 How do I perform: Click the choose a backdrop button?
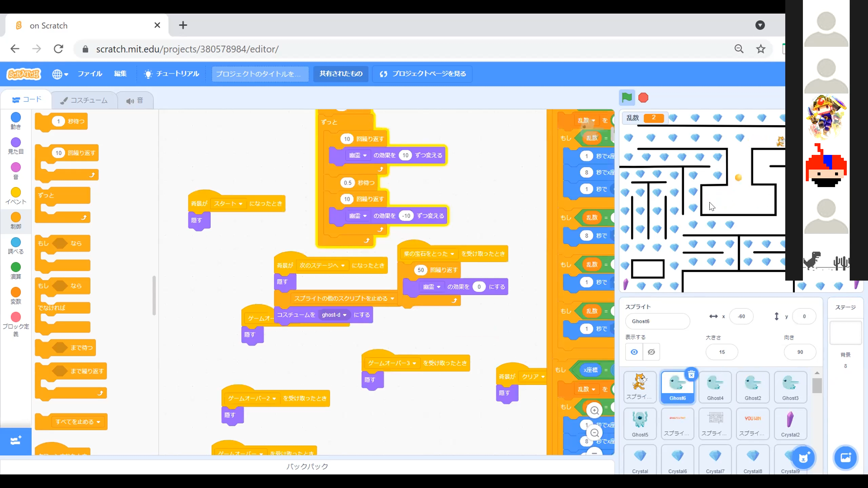point(845,457)
